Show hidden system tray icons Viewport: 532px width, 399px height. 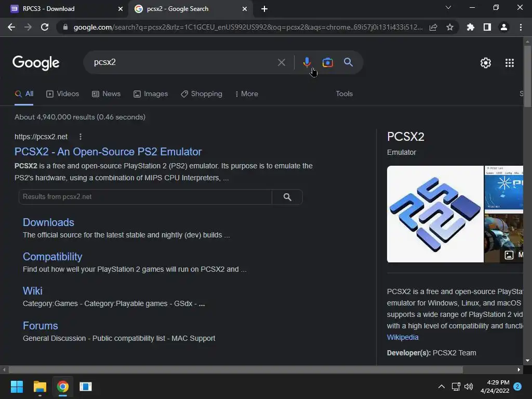click(x=441, y=387)
